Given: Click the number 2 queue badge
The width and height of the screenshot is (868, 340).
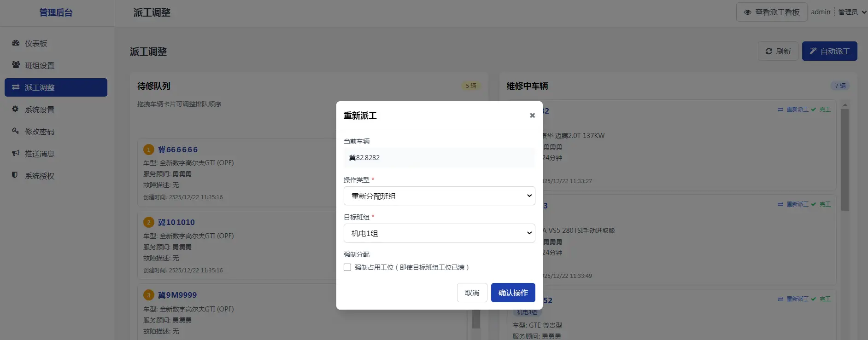Looking at the screenshot, I should tap(148, 222).
